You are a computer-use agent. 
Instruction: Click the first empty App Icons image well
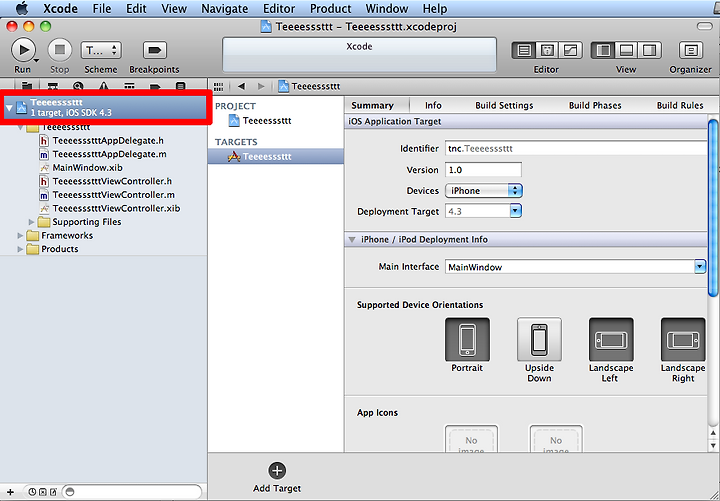point(471,439)
